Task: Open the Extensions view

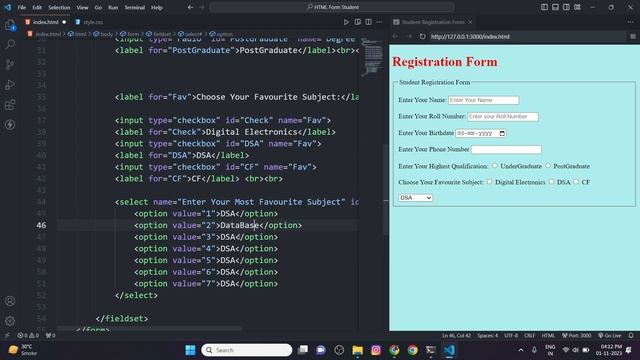Action: click(10, 105)
